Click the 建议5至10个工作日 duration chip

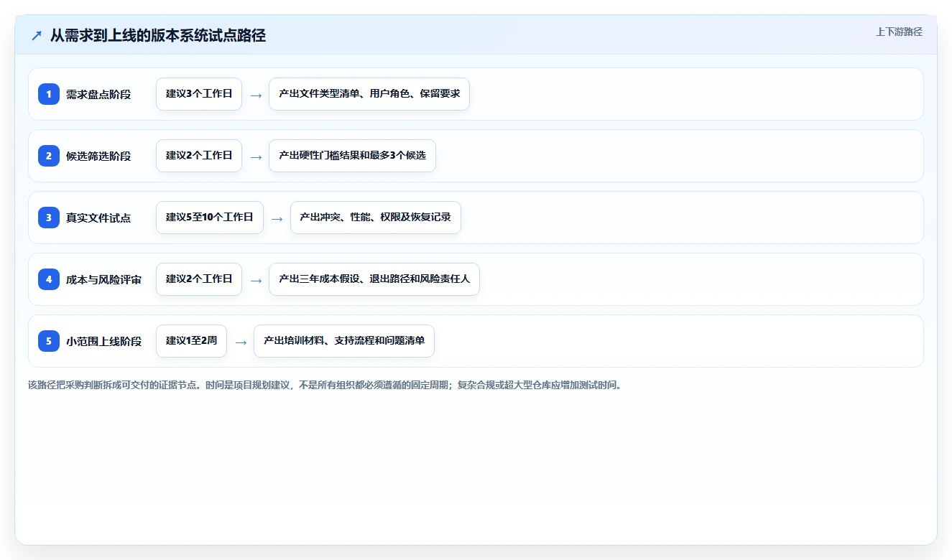tap(210, 218)
